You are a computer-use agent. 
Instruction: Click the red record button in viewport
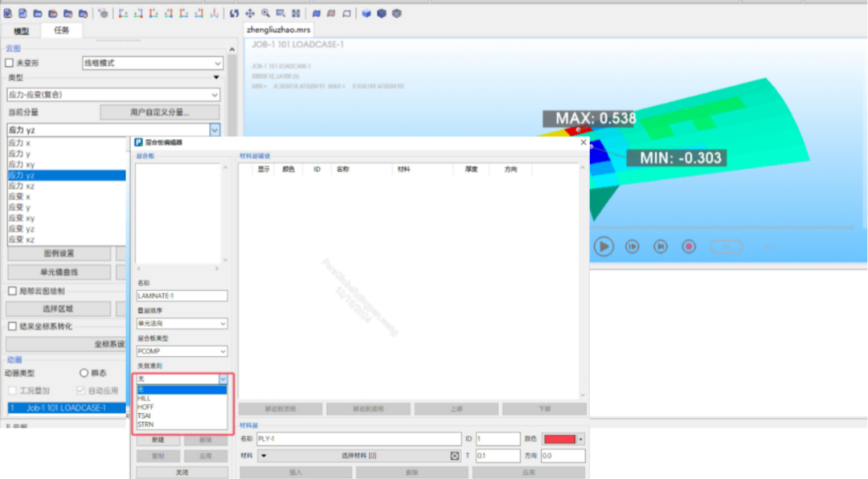click(x=689, y=247)
